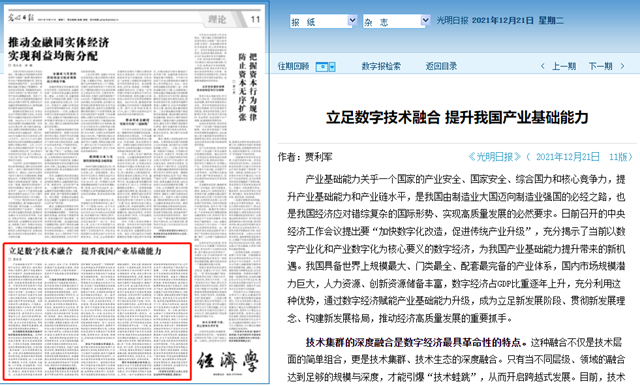Go to next issue 下一期
The image size is (640, 386).
coord(600,66)
